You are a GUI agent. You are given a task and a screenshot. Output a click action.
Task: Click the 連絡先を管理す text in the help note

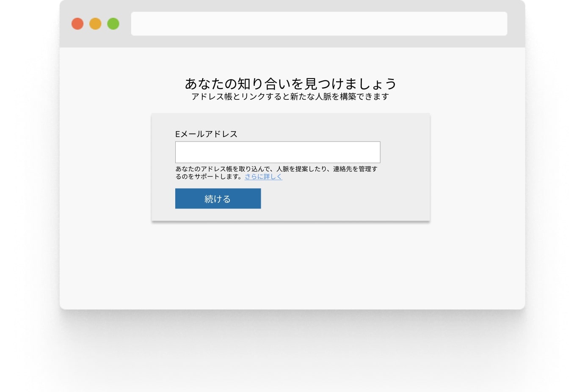pyautogui.click(x=355, y=169)
